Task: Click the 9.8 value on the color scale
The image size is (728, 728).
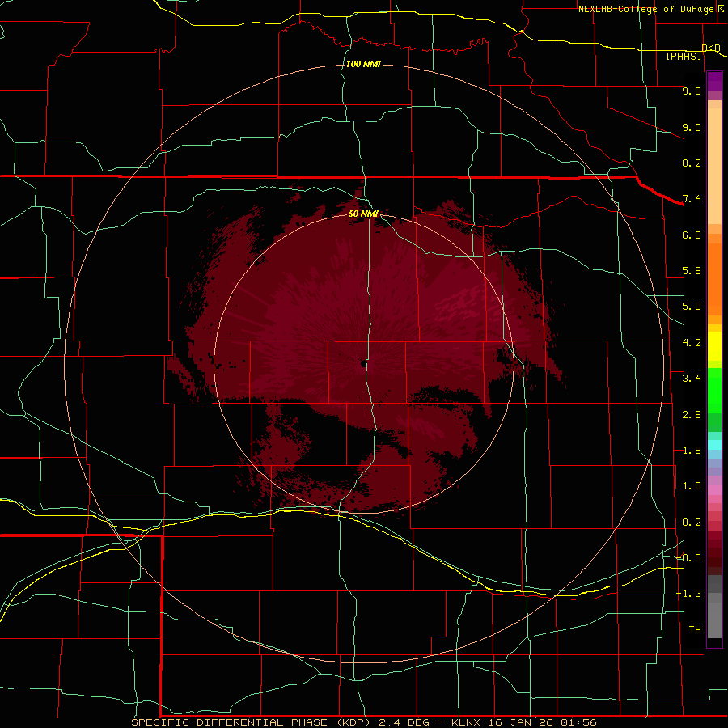Action: pyautogui.click(x=692, y=91)
